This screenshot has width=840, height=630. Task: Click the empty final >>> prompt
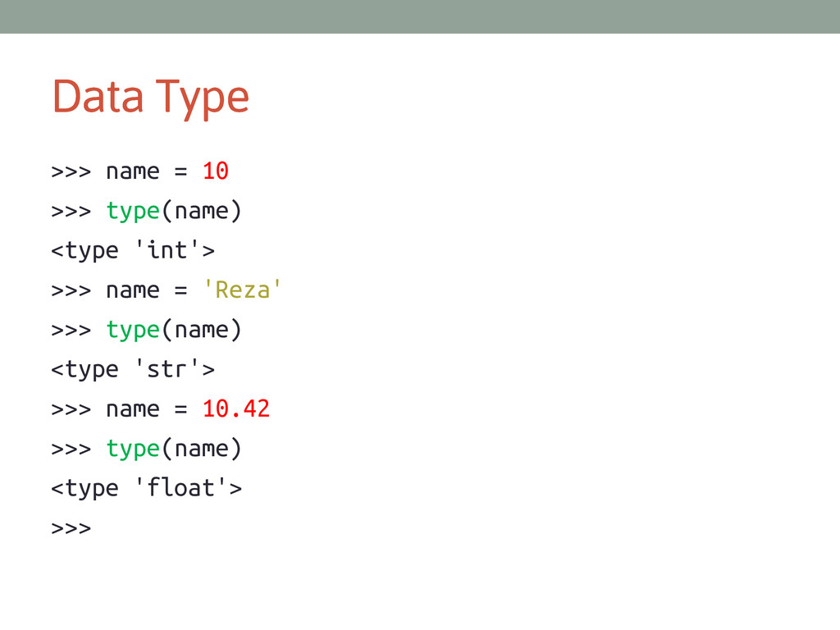point(71,528)
